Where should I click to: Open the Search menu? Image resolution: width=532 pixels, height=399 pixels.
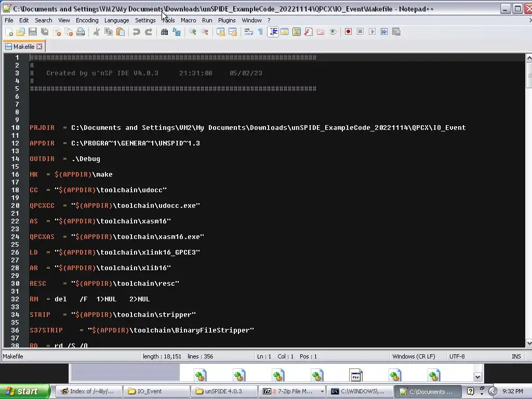(44, 20)
